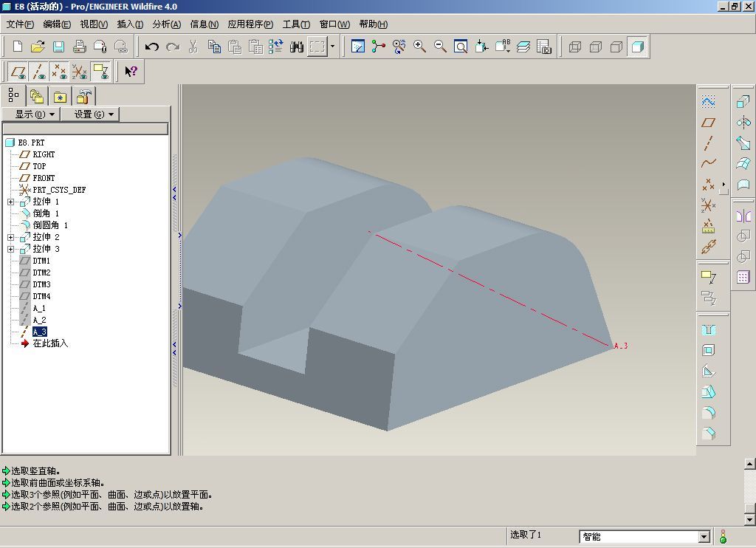Viewport: 756px width, 548px height.
Task: Expand the 拉伸 2 feature node
Action: (x=10, y=237)
